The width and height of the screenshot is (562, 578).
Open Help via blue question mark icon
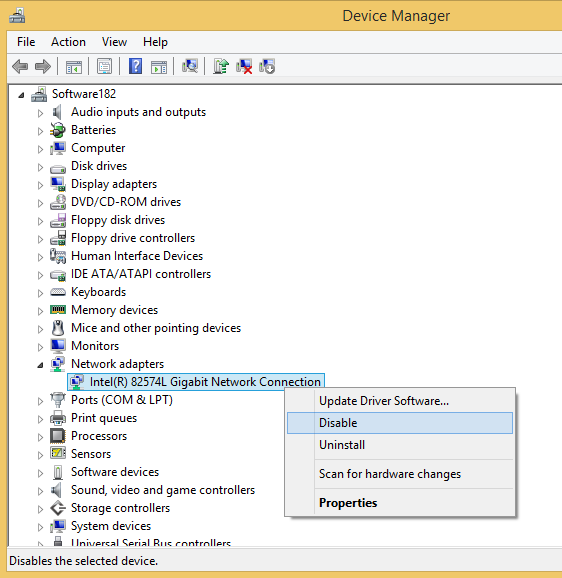(135, 66)
